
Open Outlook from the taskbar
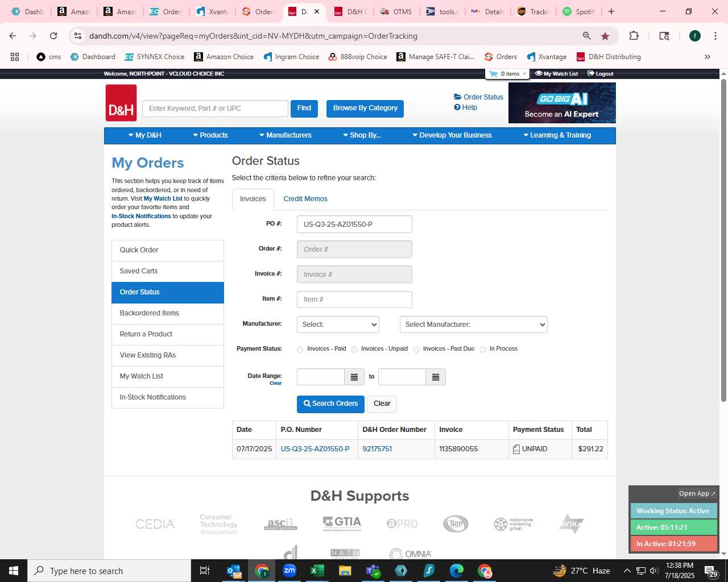tap(234, 571)
